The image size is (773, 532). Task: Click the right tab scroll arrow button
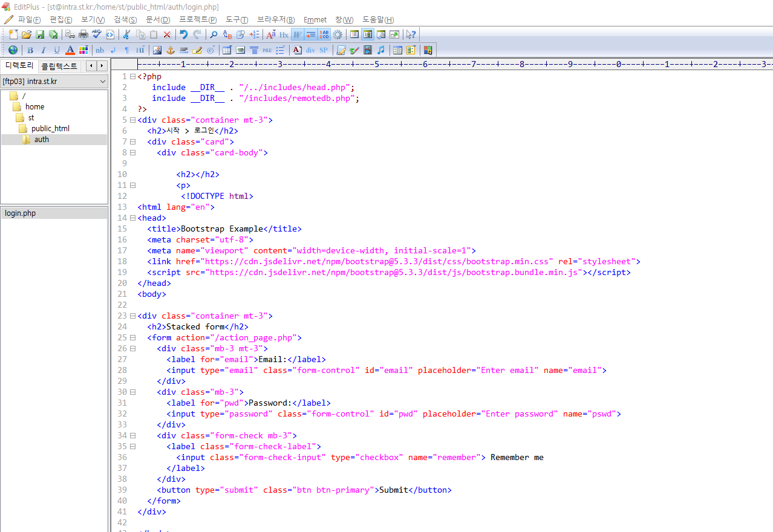pos(102,66)
